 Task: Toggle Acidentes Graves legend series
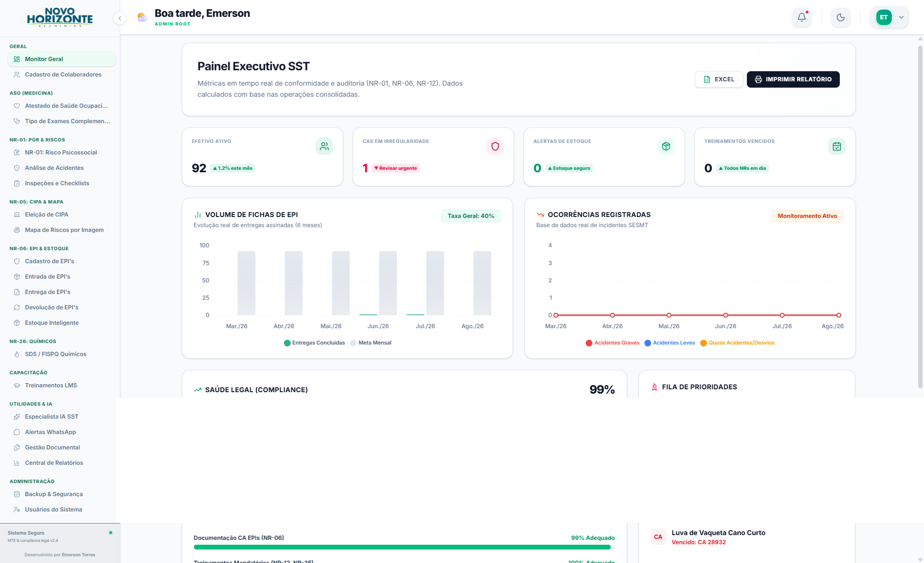tap(613, 343)
